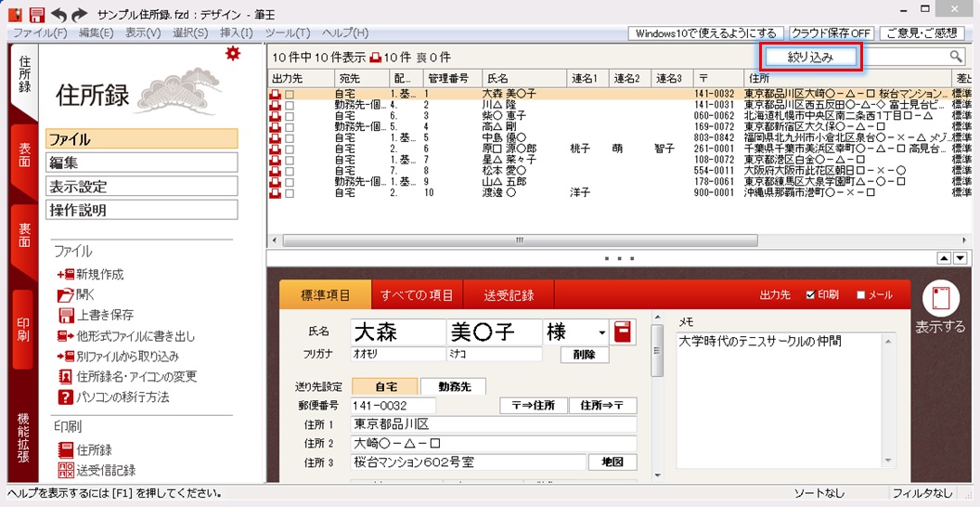Click the redo arrow icon

pyautogui.click(x=80, y=15)
